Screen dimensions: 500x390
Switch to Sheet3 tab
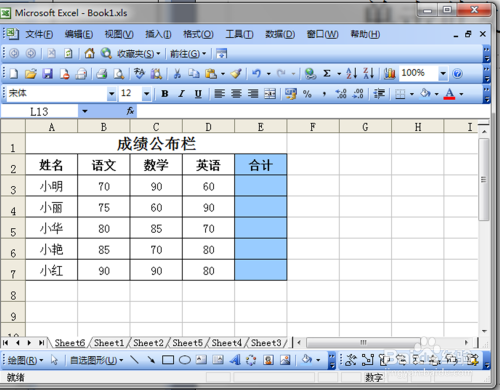coord(266,343)
